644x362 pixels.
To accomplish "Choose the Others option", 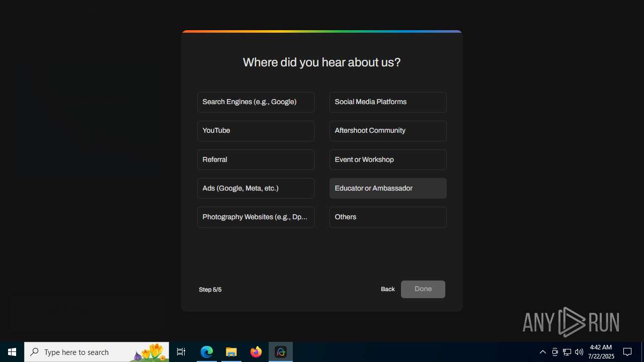I will click(x=388, y=217).
